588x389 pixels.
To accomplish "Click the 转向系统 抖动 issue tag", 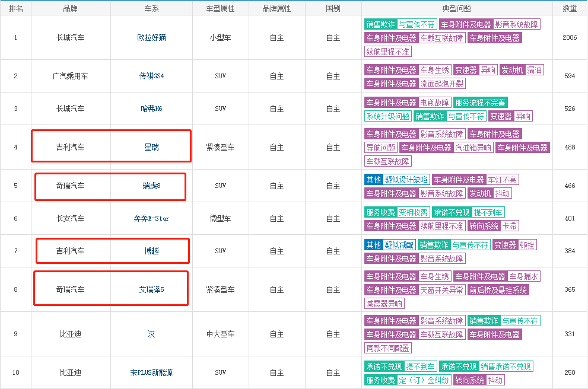I will pos(479,380).
